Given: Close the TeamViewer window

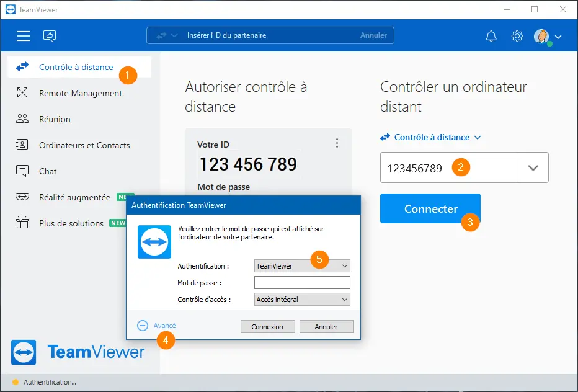Looking at the screenshot, I should (563, 9).
